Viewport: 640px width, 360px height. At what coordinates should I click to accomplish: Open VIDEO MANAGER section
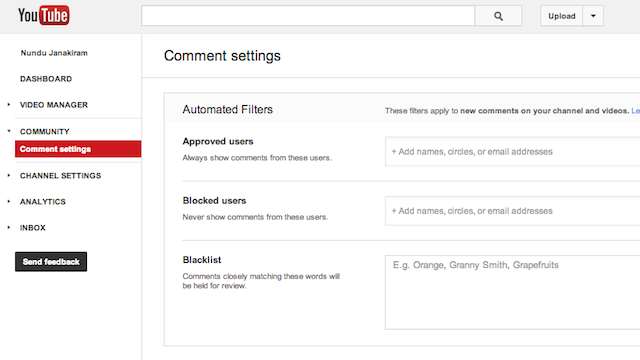[54, 105]
